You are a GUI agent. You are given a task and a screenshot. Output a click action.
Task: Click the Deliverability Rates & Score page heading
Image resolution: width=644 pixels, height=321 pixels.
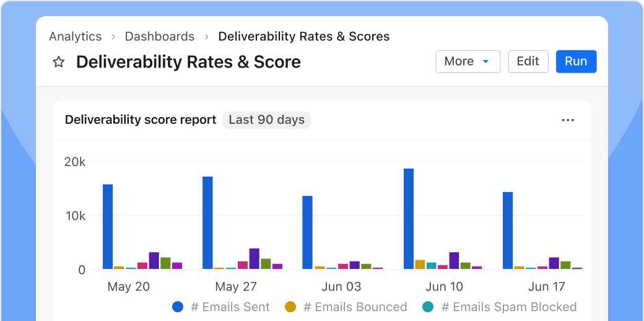188,62
